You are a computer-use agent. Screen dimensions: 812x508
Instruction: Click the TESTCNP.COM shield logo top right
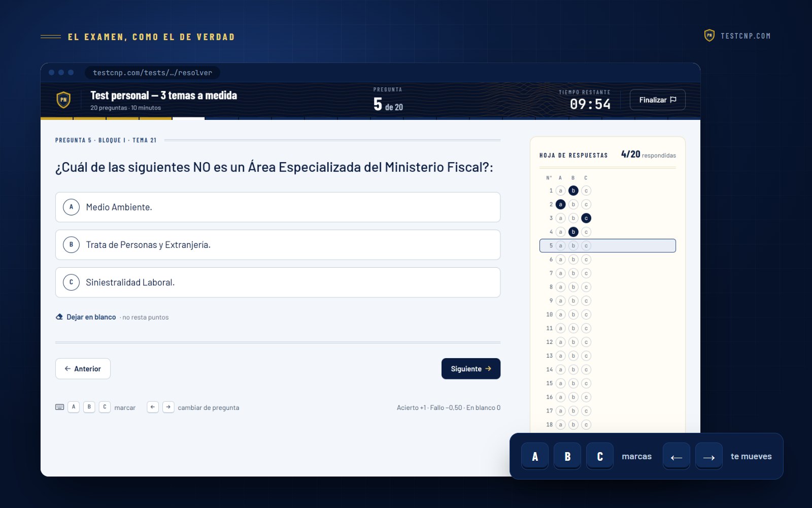(709, 36)
